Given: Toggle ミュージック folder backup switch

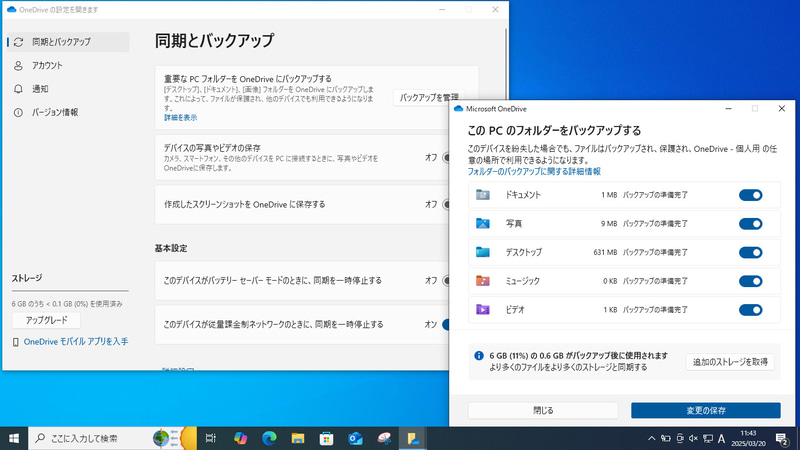Looking at the screenshot, I should coord(750,281).
